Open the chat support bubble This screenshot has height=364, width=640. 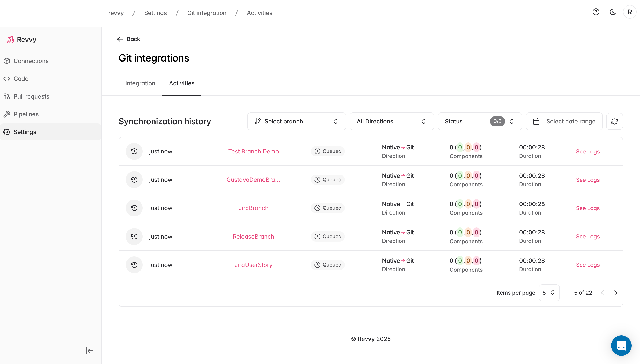point(621,345)
